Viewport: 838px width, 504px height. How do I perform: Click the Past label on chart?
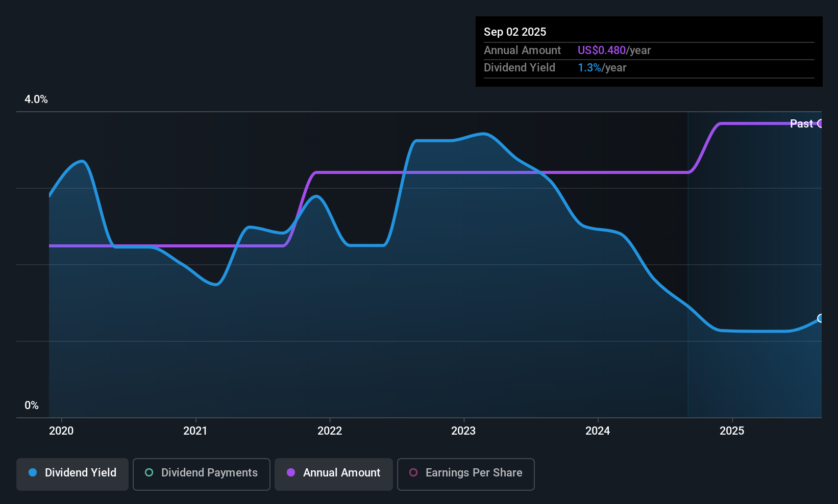click(801, 124)
